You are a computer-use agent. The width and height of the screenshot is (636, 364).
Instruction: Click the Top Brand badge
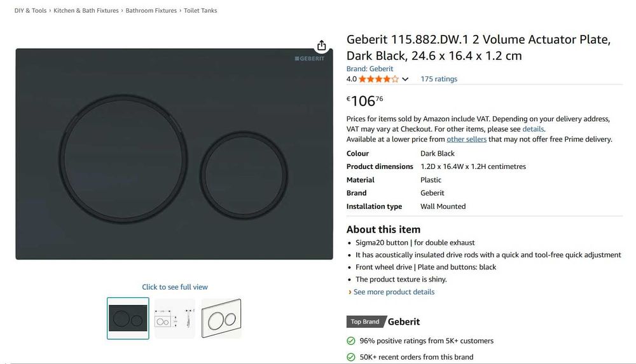365,321
